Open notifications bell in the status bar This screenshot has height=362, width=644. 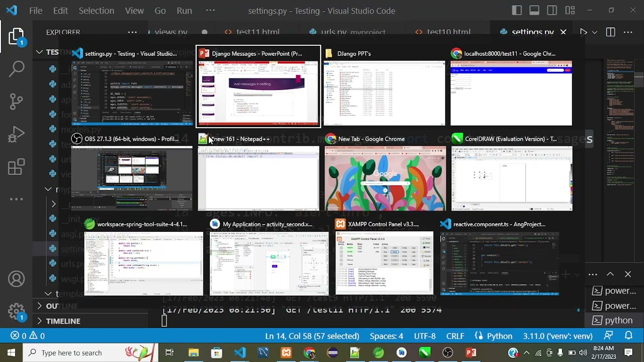pyautogui.click(x=628, y=336)
